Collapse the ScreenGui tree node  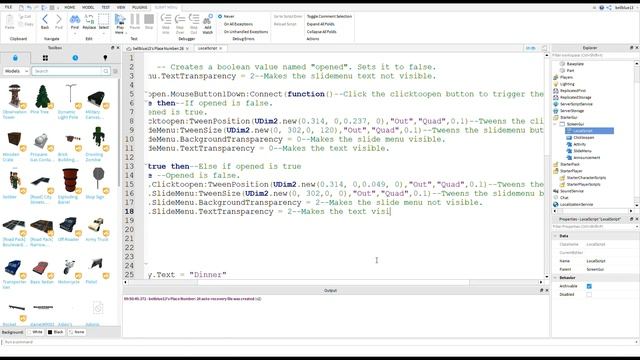pos(555,124)
